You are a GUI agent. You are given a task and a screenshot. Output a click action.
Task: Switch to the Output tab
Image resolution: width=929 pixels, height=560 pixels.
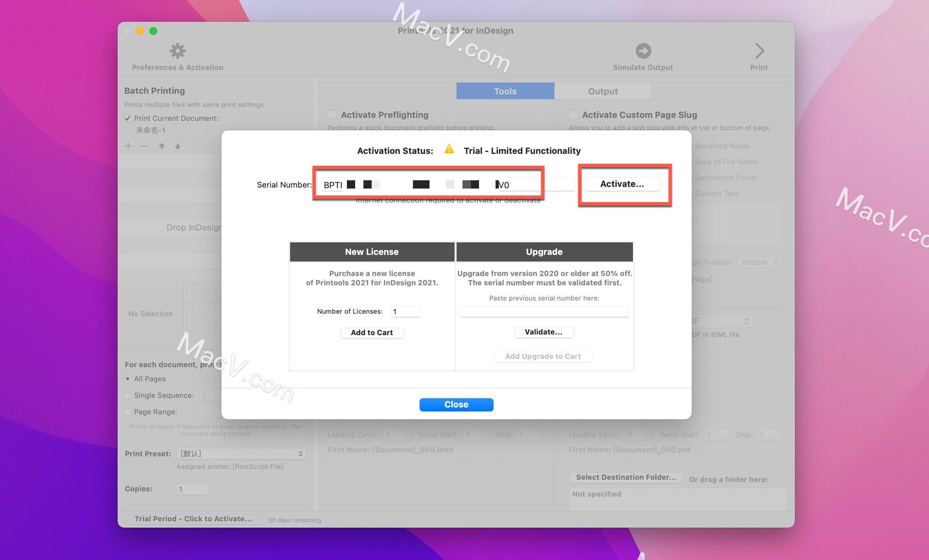(602, 91)
